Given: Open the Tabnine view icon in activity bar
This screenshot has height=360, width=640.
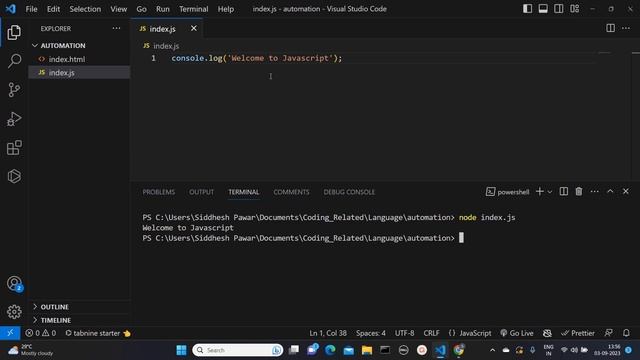Looking at the screenshot, I should 14,176.
